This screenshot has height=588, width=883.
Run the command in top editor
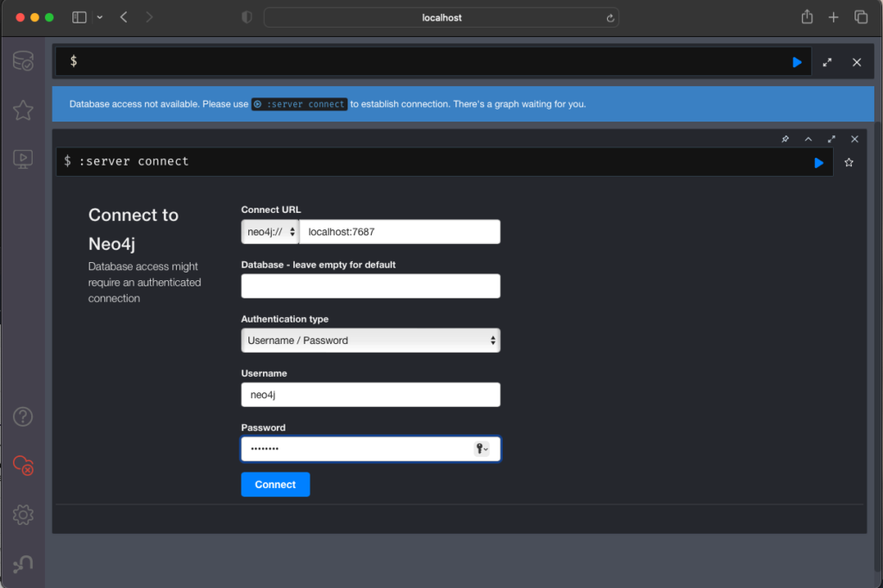[797, 63]
